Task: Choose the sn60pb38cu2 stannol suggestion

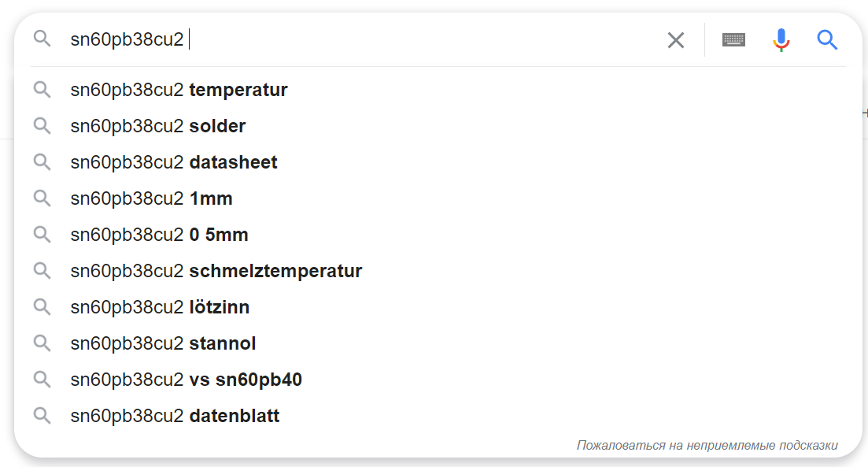Action: click(438, 343)
